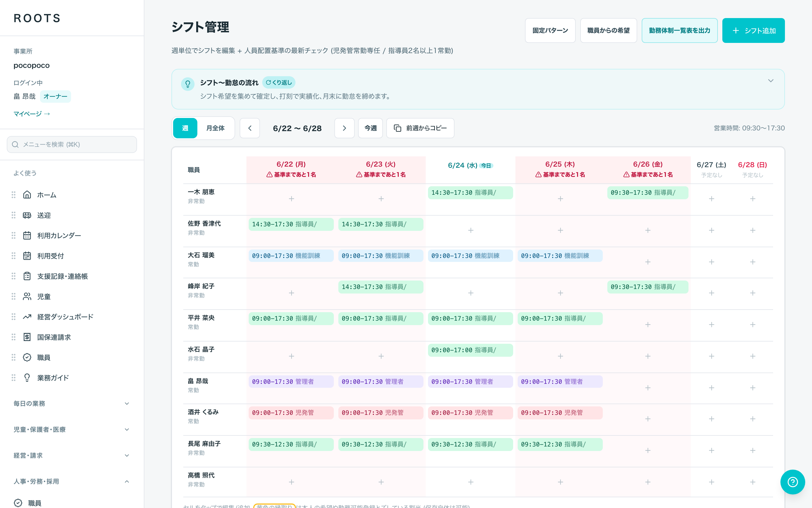This screenshot has width=812, height=508.
Task: Click the 送迎 bus icon
Action: (x=27, y=215)
